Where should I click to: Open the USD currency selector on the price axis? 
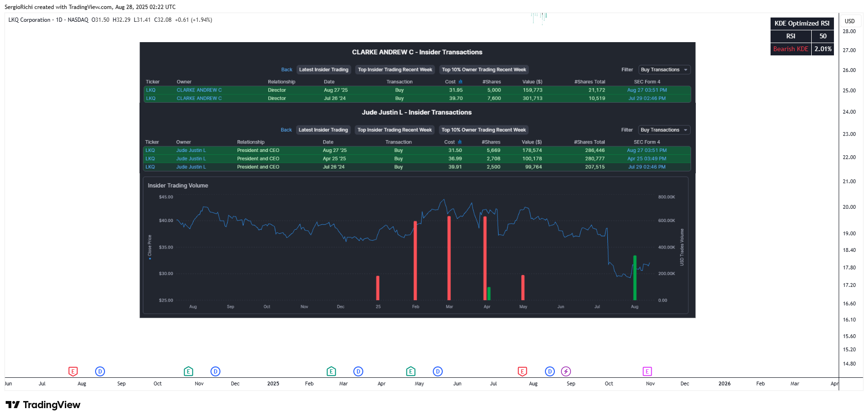850,21
